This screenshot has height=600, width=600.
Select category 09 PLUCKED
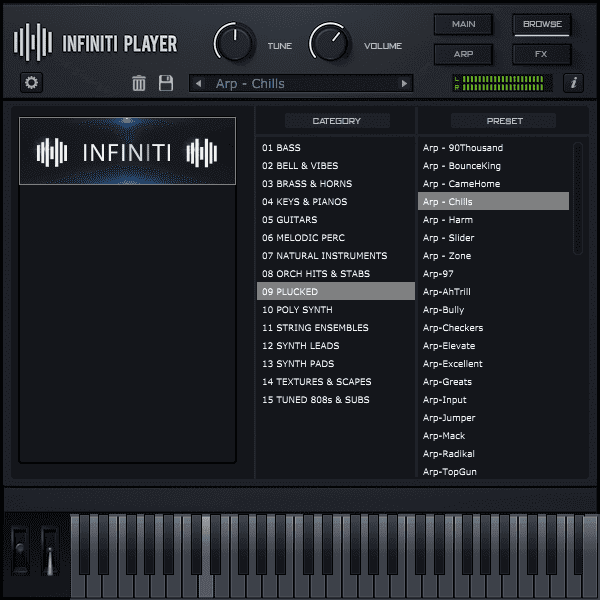(336, 292)
